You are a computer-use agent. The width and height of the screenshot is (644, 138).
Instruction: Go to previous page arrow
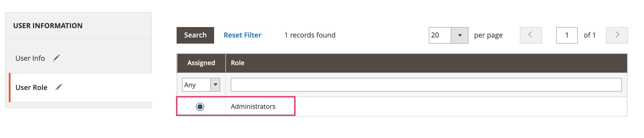[530, 35]
